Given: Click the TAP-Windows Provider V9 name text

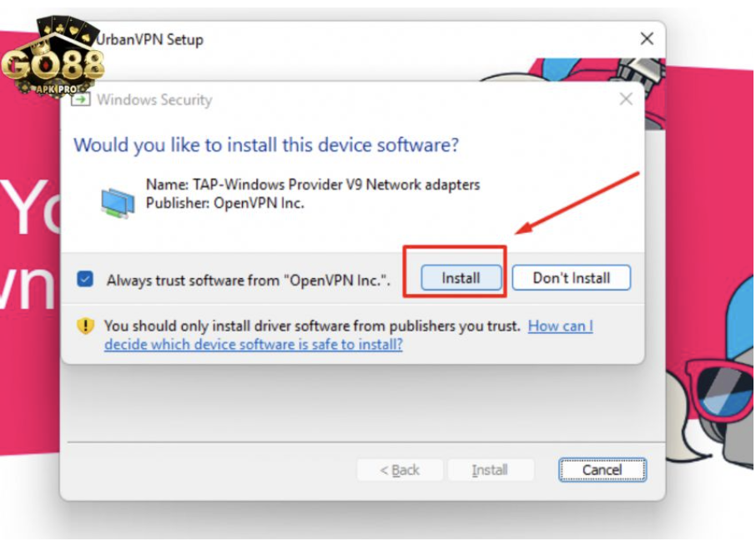Looking at the screenshot, I should (x=313, y=185).
